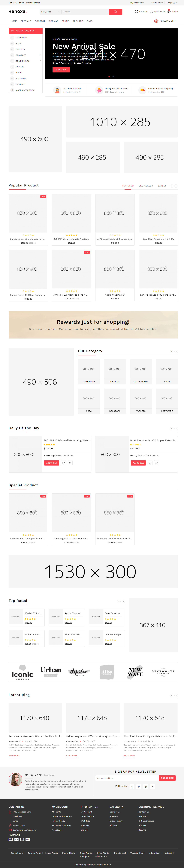The image size is (184, 868).
Task: Click the newsletter Subscribe button
Action: (167, 778)
